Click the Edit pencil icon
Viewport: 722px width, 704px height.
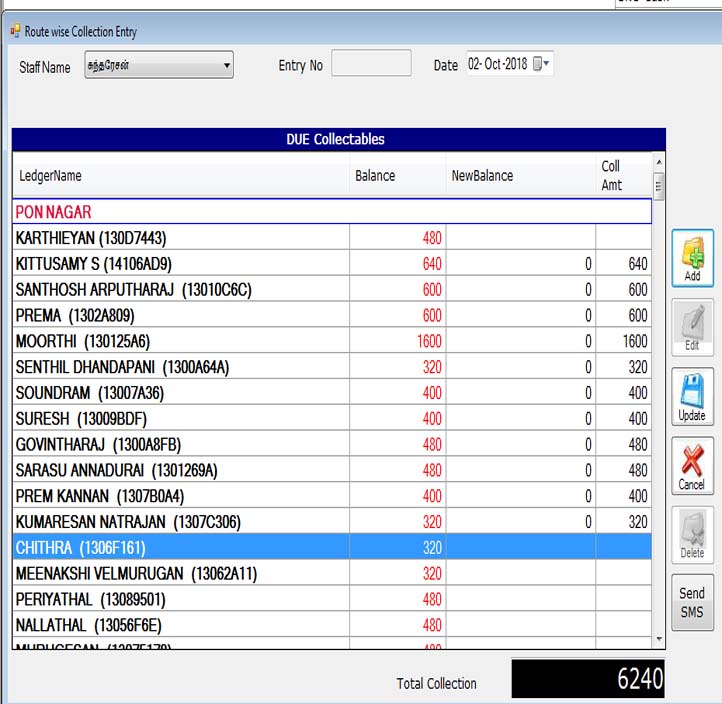[693, 327]
